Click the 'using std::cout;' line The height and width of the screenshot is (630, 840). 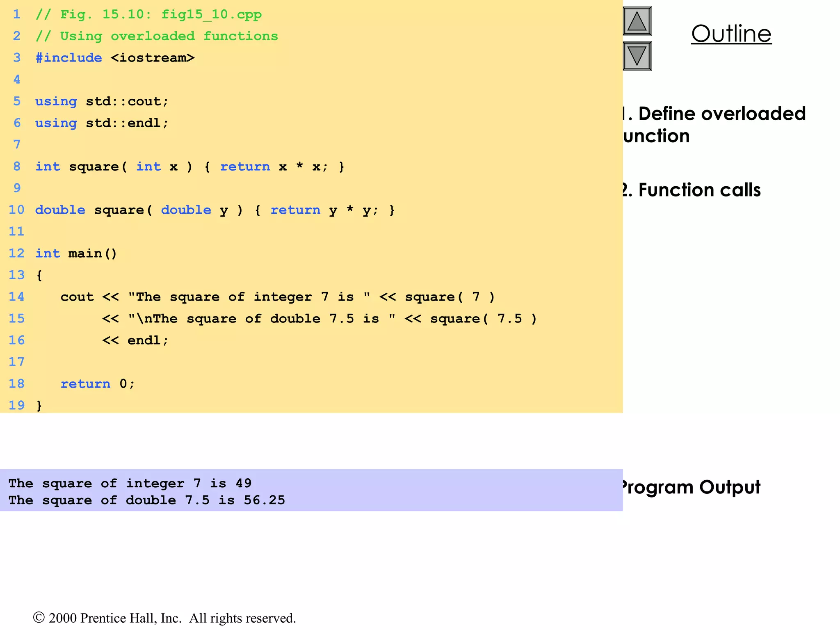pos(102,101)
